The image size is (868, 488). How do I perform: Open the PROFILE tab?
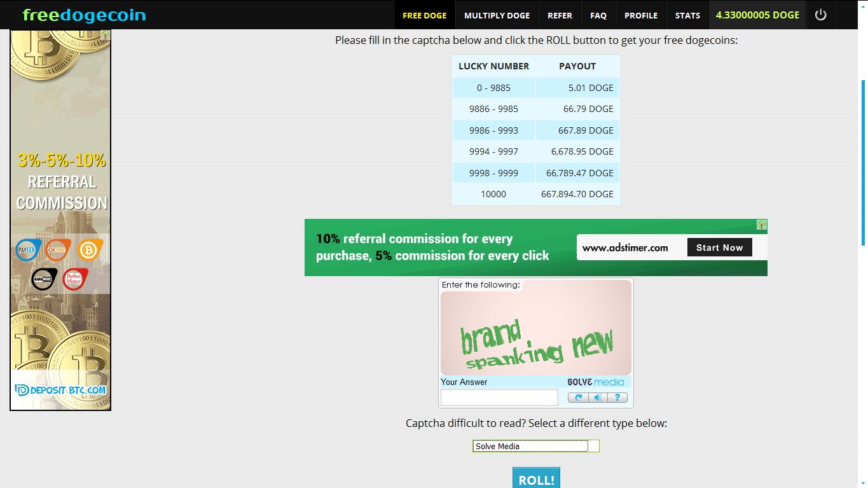coord(641,15)
